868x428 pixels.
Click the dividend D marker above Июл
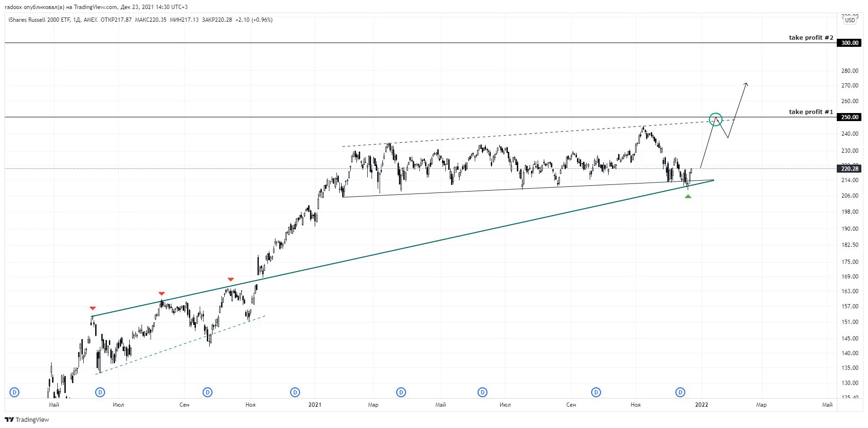(x=100, y=392)
